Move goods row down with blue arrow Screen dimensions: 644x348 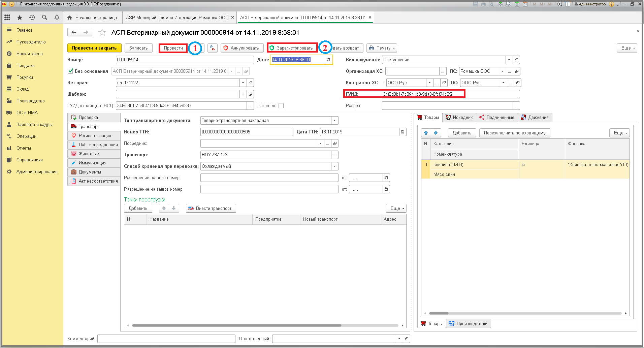tap(436, 133)
